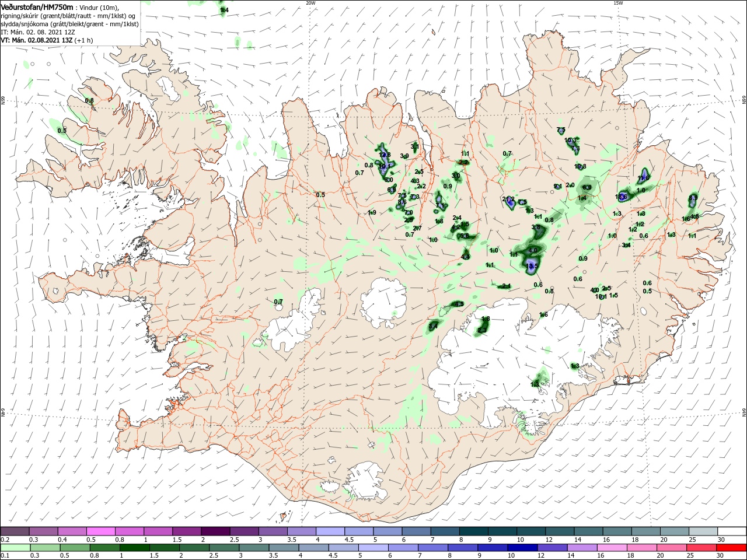747x560 pixels.
Task: Click the 'slydda/snjókoma' legend description line
Action: point(69,24)
